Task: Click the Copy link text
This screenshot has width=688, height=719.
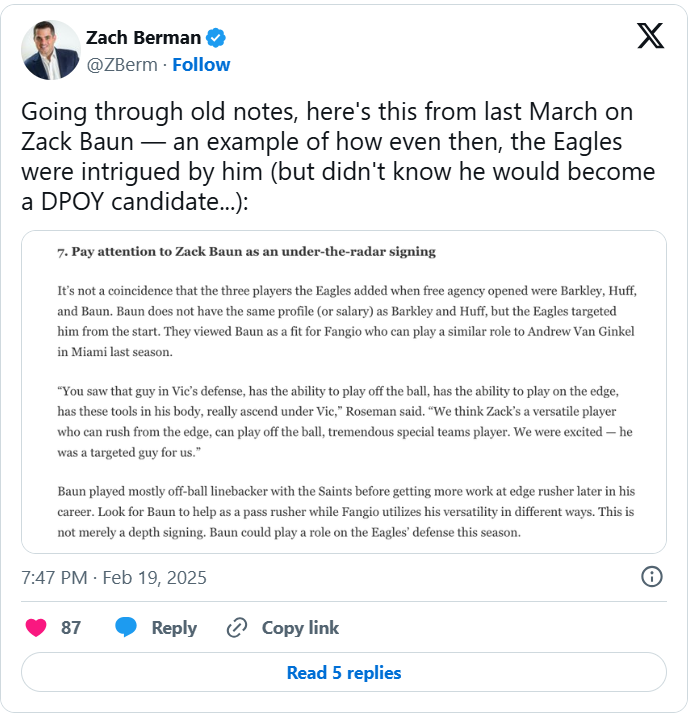Action: (300, 628)
